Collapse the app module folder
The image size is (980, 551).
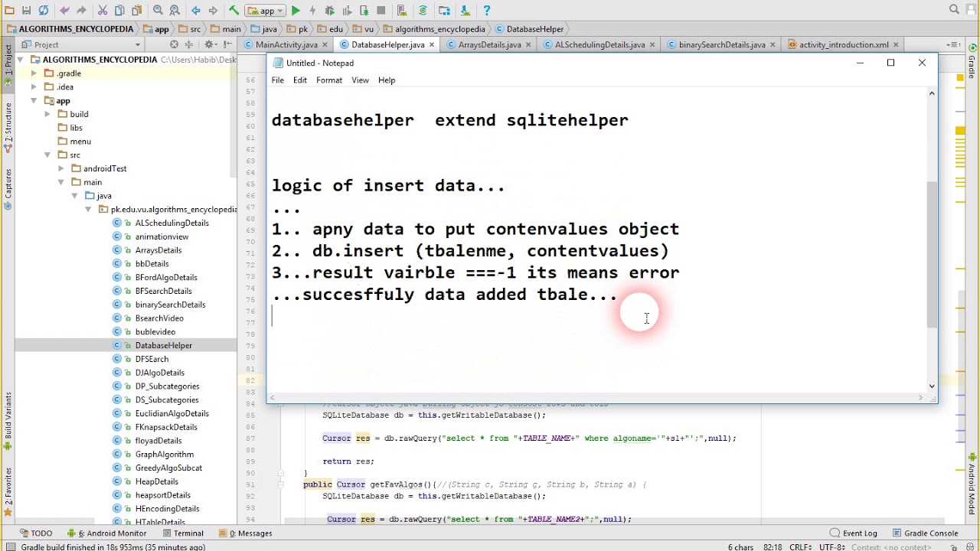(x=34, y=100)
